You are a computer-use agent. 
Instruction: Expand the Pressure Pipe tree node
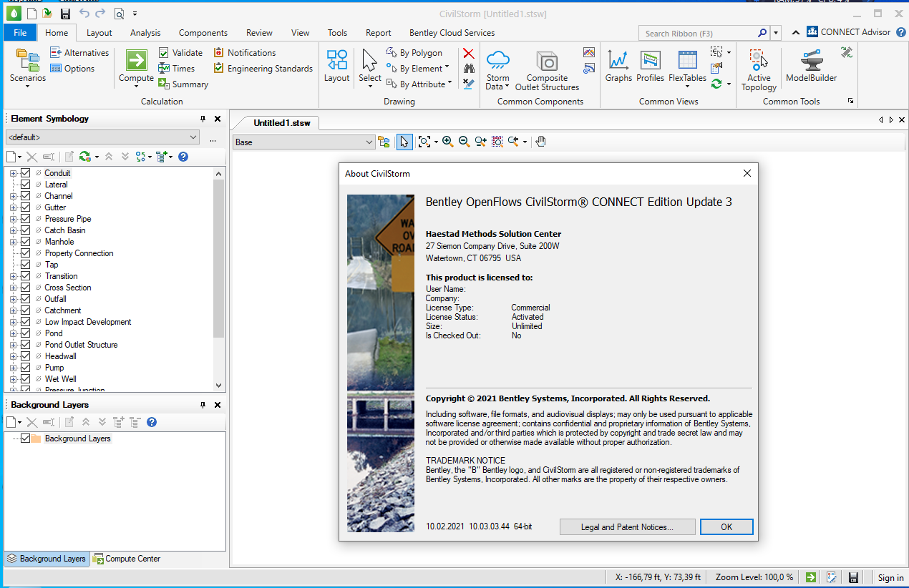click(x=13, y=219)
